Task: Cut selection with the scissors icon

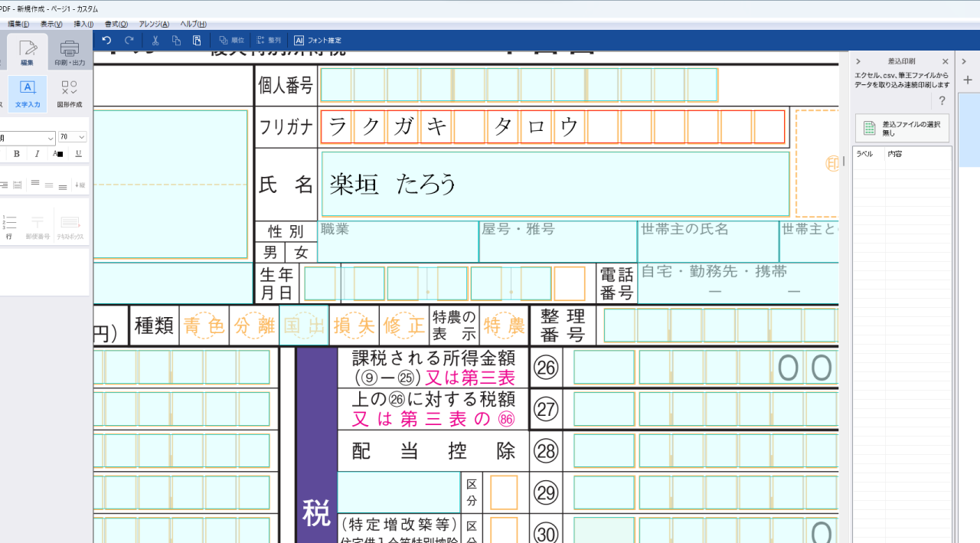Action: (155, 41)
